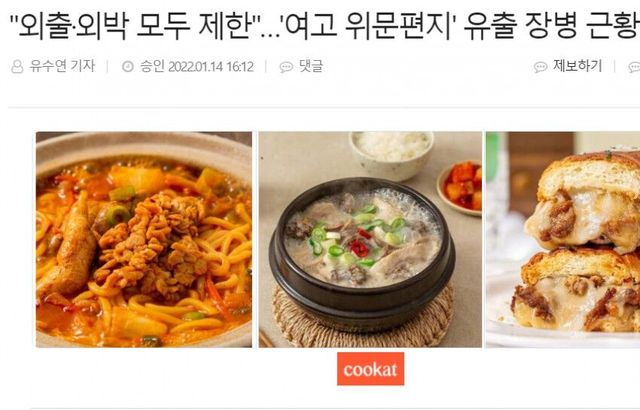Click the red chili garnish in soup
The width and height of the screenshot is (640, 410).
point(360,244)
